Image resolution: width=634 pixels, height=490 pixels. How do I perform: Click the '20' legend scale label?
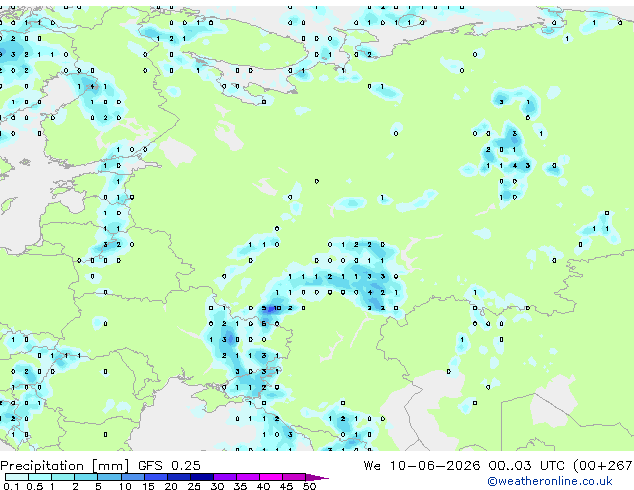(x=171, y=486)
